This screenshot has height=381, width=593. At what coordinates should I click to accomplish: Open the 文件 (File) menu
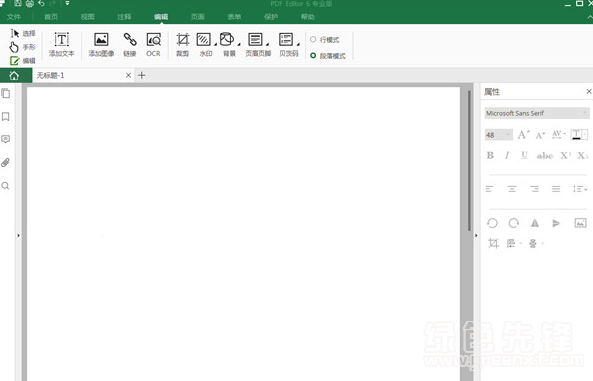pyautogui.click(x=14, y=17)
